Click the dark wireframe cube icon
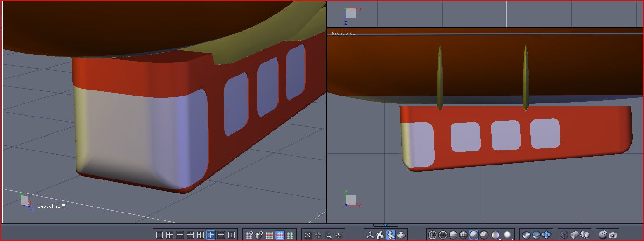 tap(564, 235)
